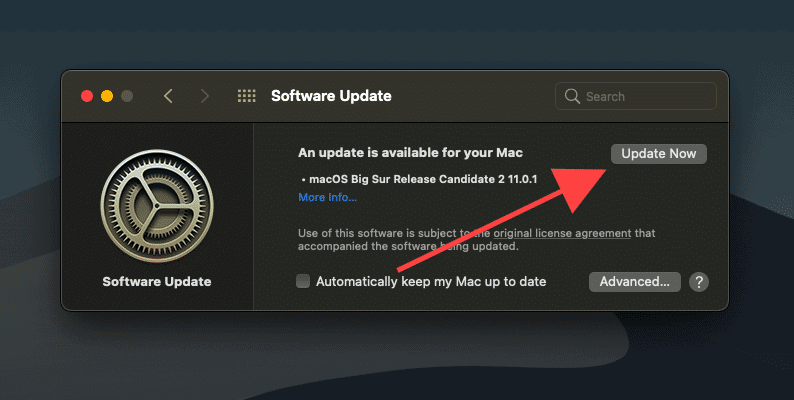Open the original license agreement link

coord(567,233)
